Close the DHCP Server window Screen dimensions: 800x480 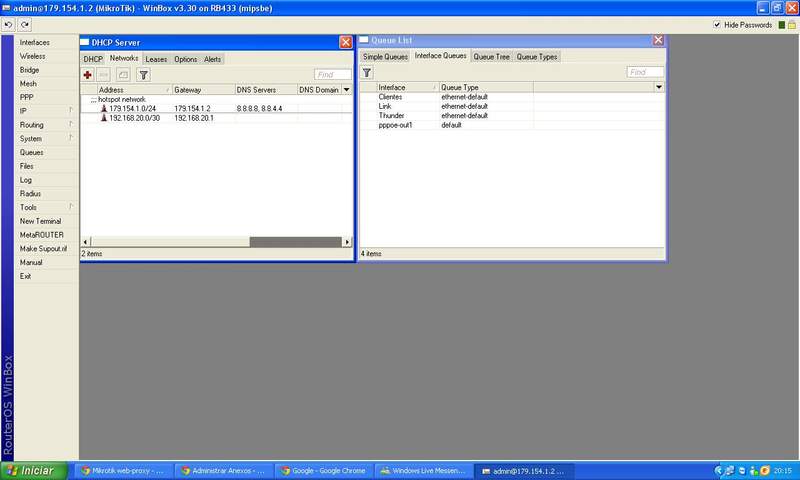click(x=345, y=42)
